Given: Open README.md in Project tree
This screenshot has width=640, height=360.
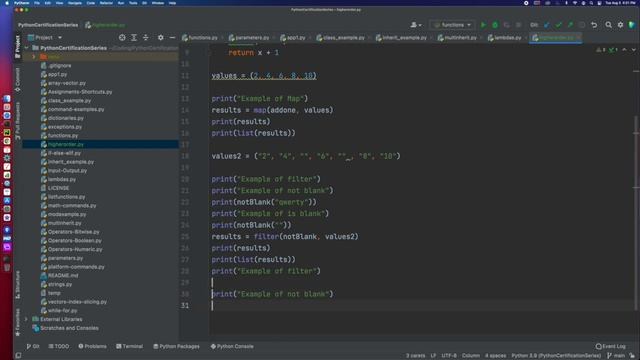Looking at the screenshot, I should (62, 276).
